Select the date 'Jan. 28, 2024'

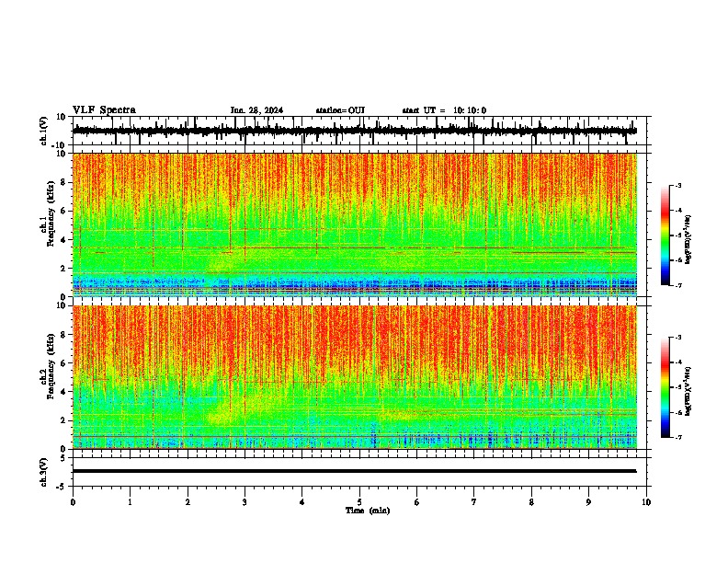[x=256, y=110]
